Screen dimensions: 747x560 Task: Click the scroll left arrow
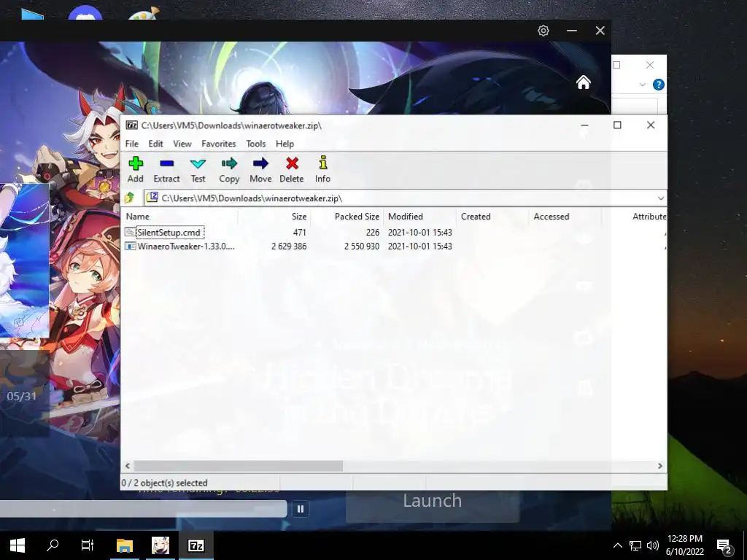pos(127,466)
